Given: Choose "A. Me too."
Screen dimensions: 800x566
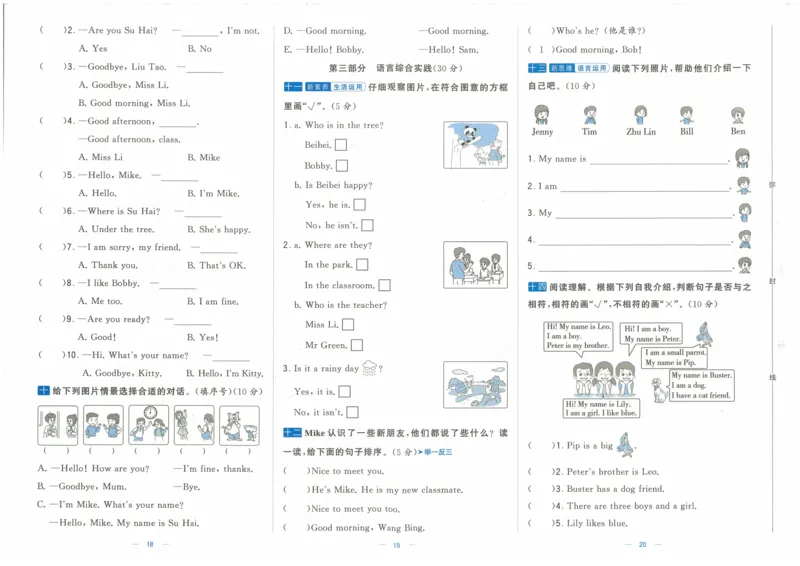Looking at the screenshot, I should pos(101,301).
